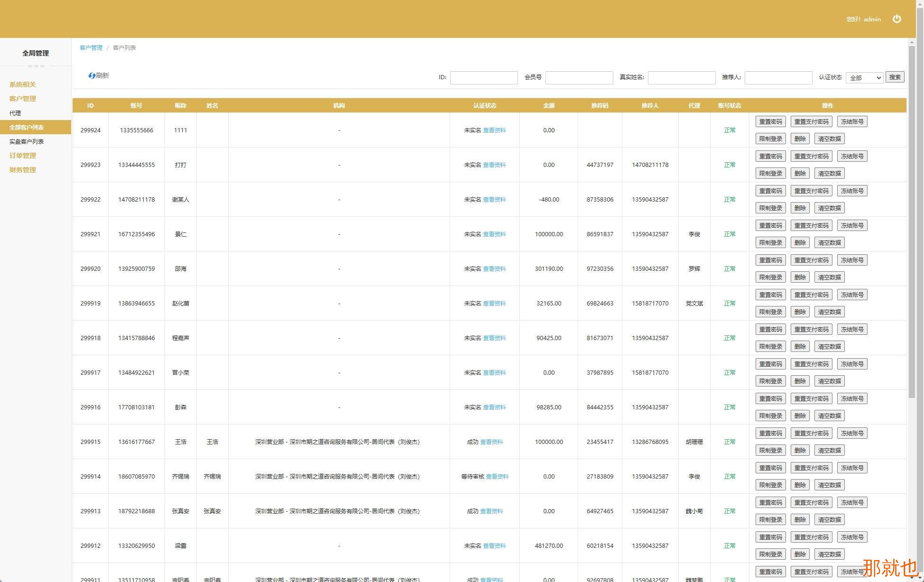Click 删除 button for user 299922
The image size is (924, 582).
point(800,208)
